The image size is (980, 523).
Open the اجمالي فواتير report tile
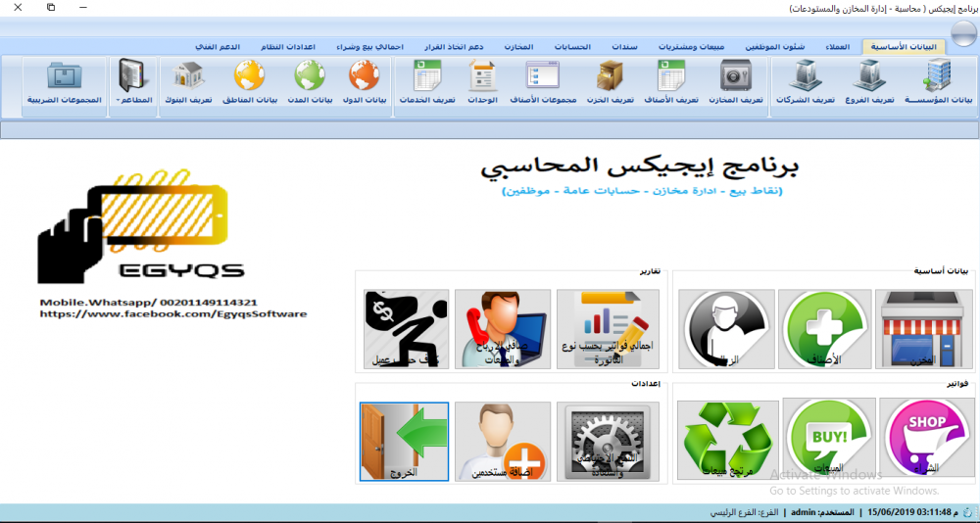pos(608,329)
